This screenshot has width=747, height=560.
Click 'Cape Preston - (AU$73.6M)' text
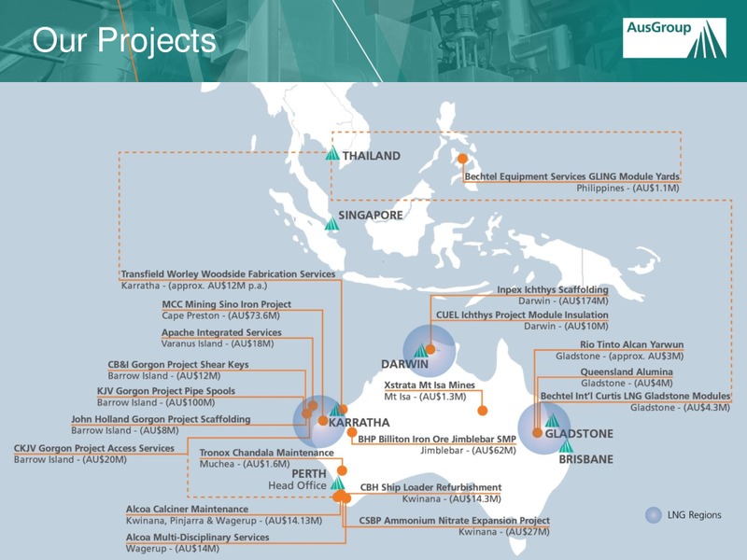pos(220,315)
